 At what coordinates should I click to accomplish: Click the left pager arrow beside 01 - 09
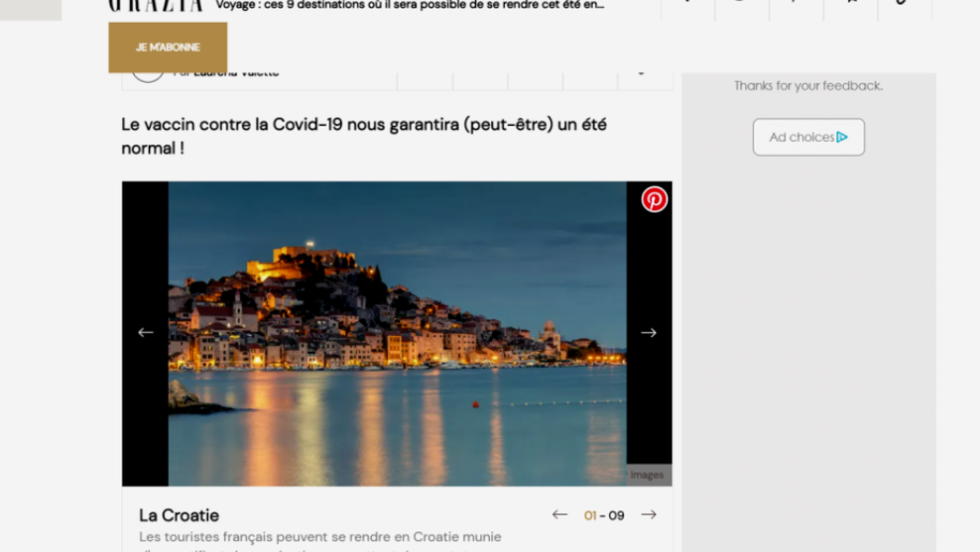(x=559, y=515)
